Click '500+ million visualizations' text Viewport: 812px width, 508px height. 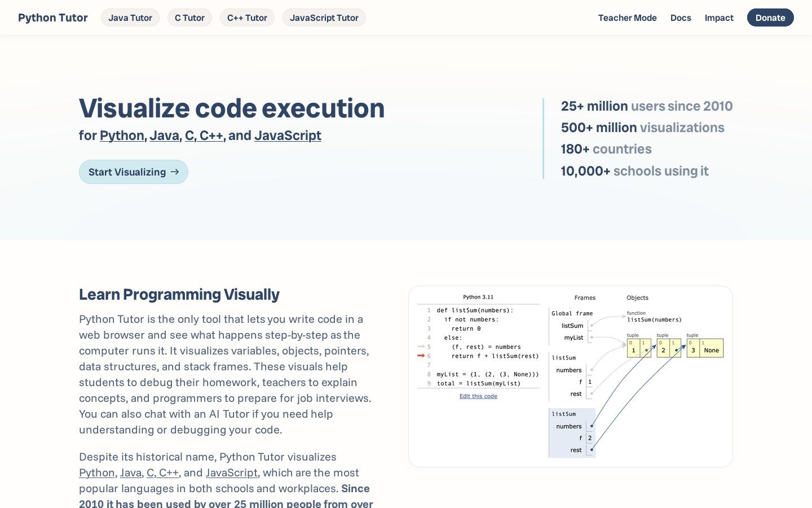pos(642,128)
